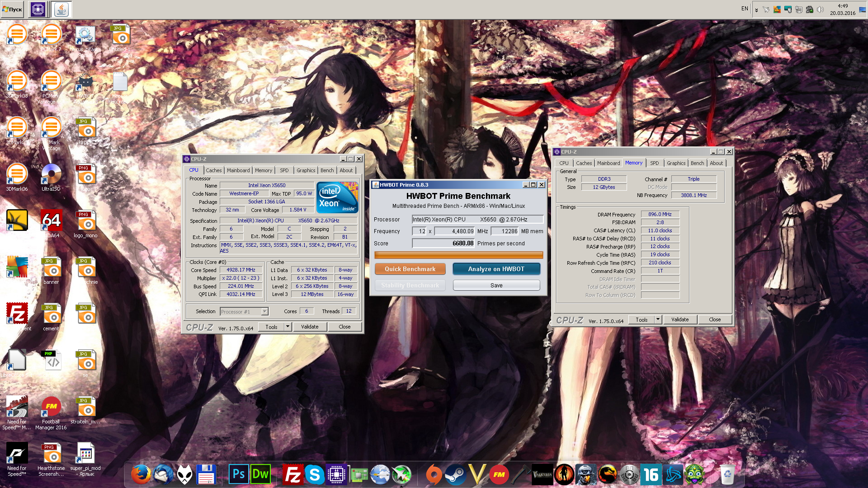Launch FileZilla from the bottom dock

[292, 474]
